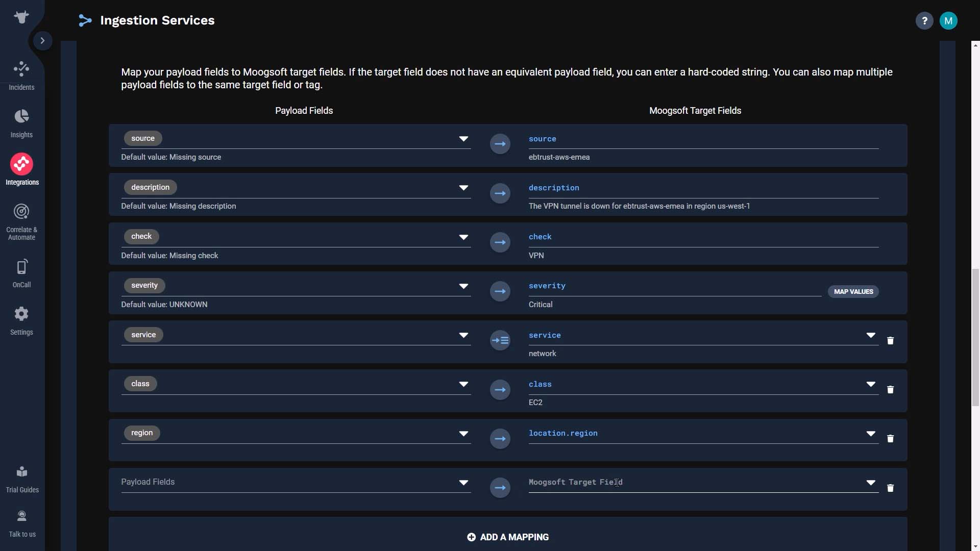Click the service payload chip

[143, 335]
